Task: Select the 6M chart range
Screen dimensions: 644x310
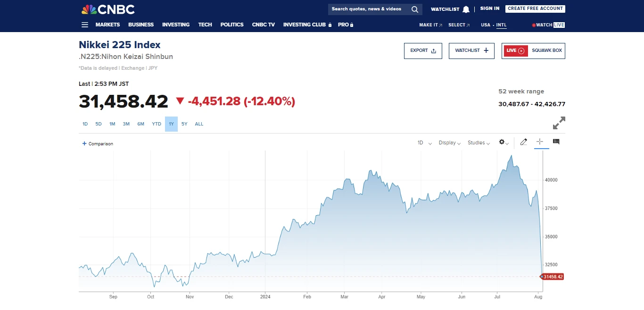Action: [x=141, y=124]
